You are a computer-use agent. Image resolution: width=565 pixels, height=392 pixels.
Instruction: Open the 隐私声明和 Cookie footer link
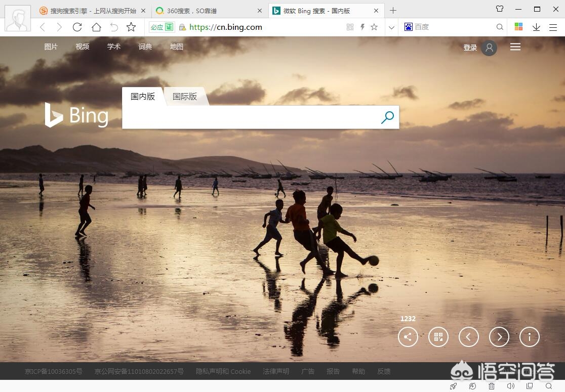pyautogui.click(x=223, y=371)
